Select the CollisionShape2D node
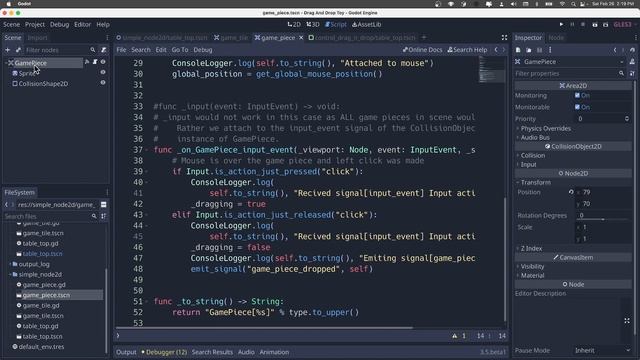640x360 pixels. click(43, 84)
